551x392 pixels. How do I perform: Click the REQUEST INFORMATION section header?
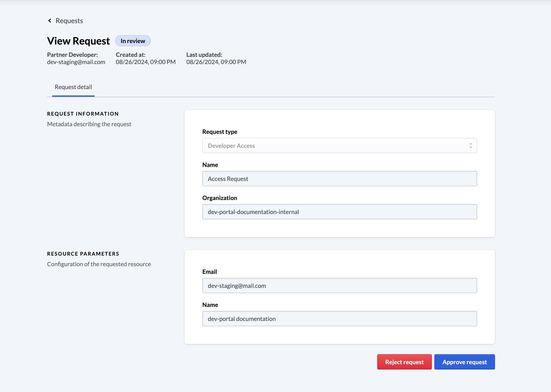click(x=83, y=113)
